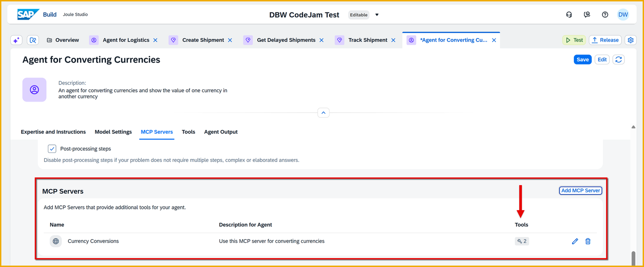
Task: Open the help question mark icon
Action: pyautogui.click(x=605, y=15)
